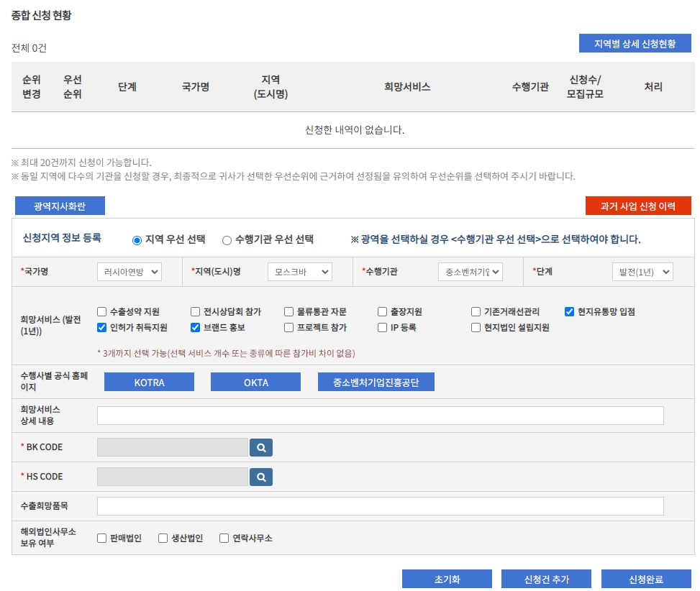Screen dimensions: 700x591
Task: Open the 국가명 dropdown showing 러시아연방
Action: point(128,272)
